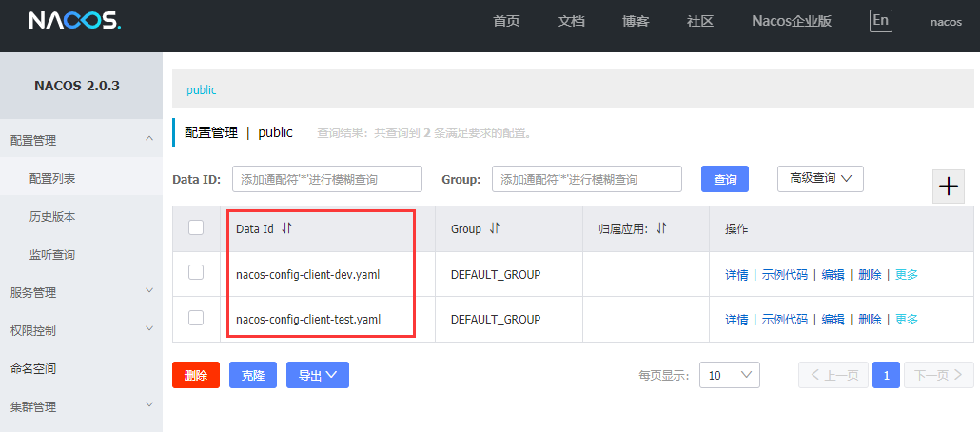Click the 查询 search button

(x=725, y=179)
